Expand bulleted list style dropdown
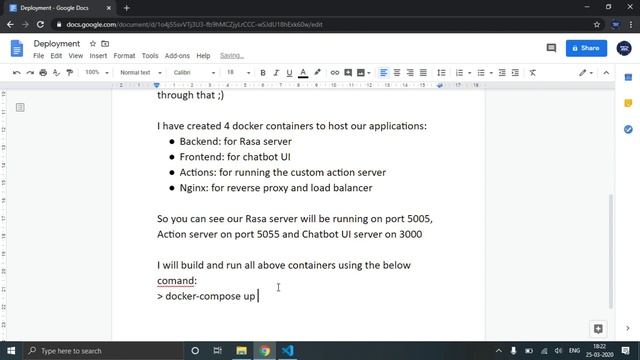The image size is (640, 360). (x=491, y=73)
